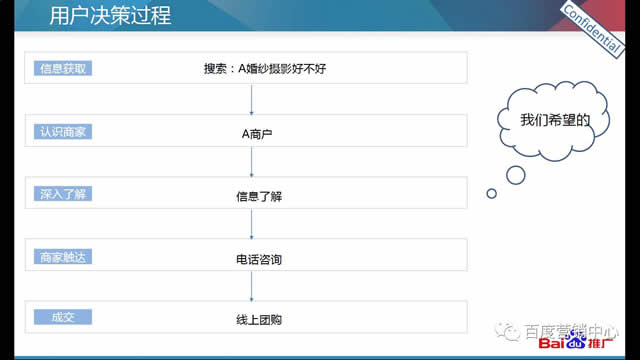Viewport: 640px width, 360px height.
Task: Click the 用户决策过程 slide title
Action: pyautogui.click(x=110, y=16)
